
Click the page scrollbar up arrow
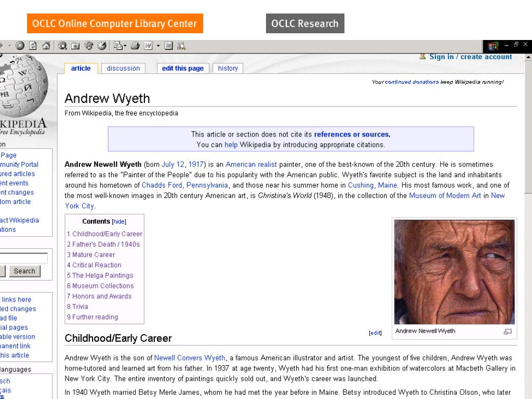tap(528, 58)
